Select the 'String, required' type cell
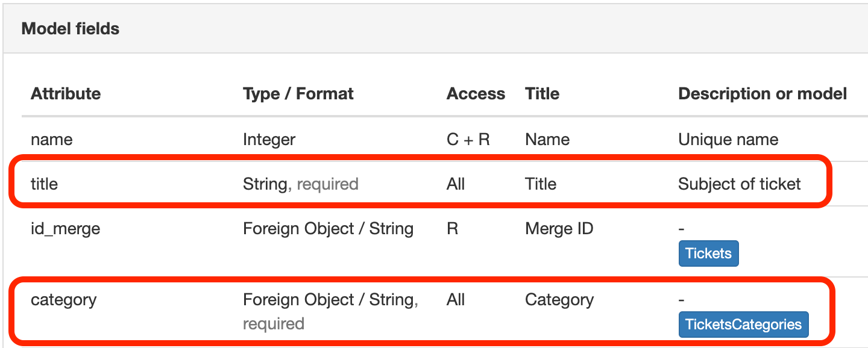This screenshot has width=868, height=348. pos(300,184)
